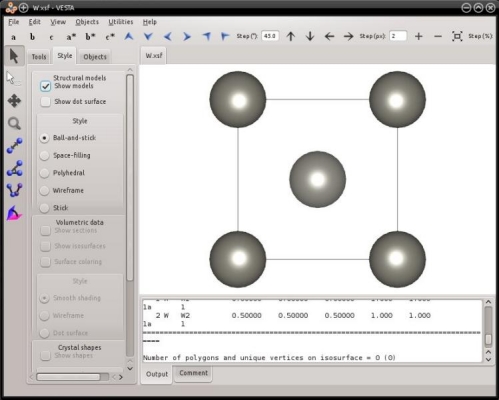499x400 pixels.
Task: Switch to the Tools tab
Action: coord(39,57)
